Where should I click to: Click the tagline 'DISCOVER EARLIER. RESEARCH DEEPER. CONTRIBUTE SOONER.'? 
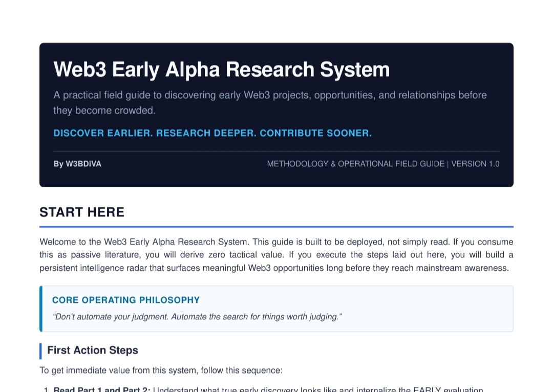tap(212, 133)
